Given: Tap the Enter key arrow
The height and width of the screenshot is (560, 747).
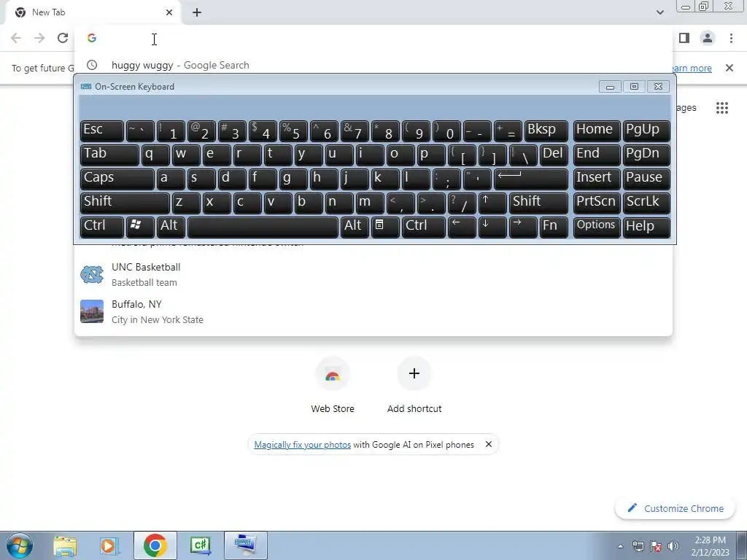Looking at the screenshot, I should coord(531,179).
